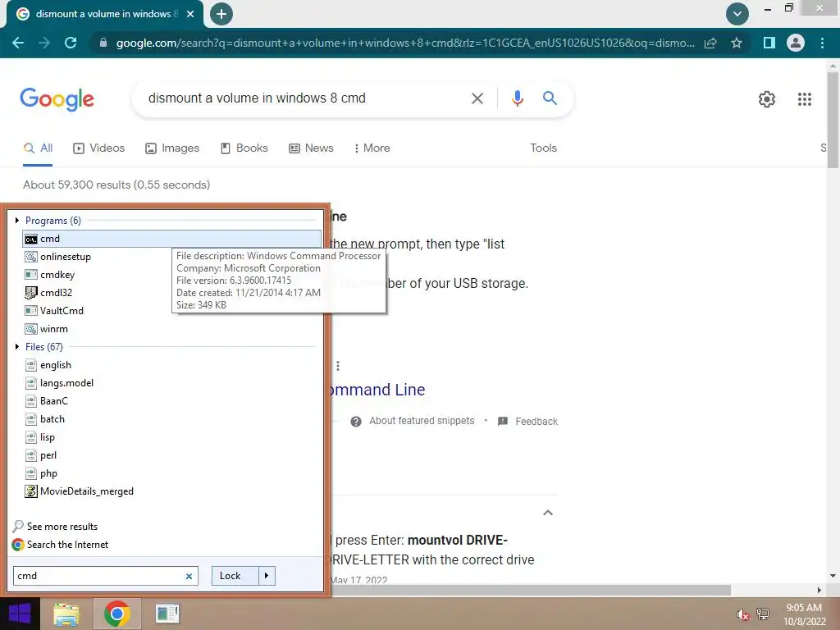Clear the cmd search text
This screenshot has height=630, width=840.
189,577
